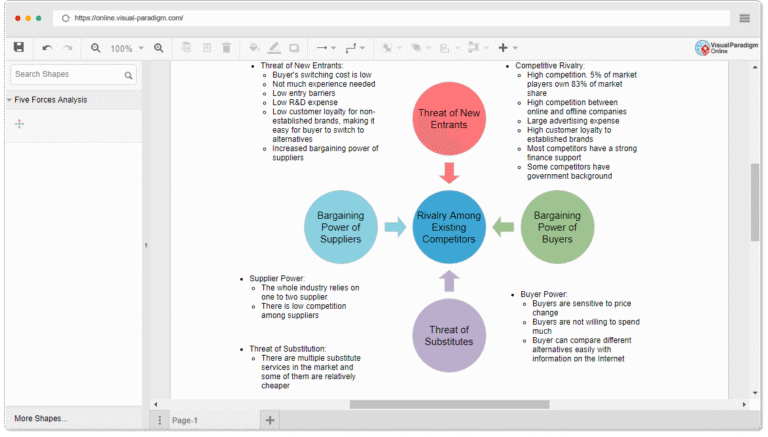
Task: Open the browser hamburger menu
Action: click(x=745, y=18)
